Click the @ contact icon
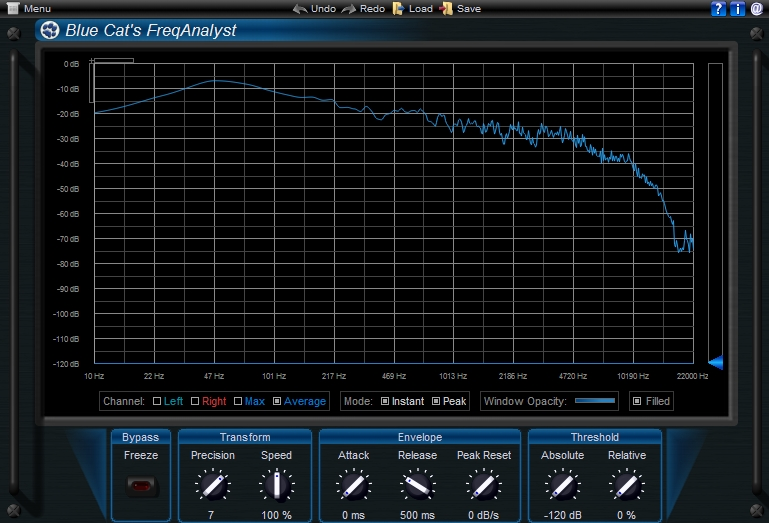This screenshot has height=523, width=769. pyautogui.click(x=757, y=8)
